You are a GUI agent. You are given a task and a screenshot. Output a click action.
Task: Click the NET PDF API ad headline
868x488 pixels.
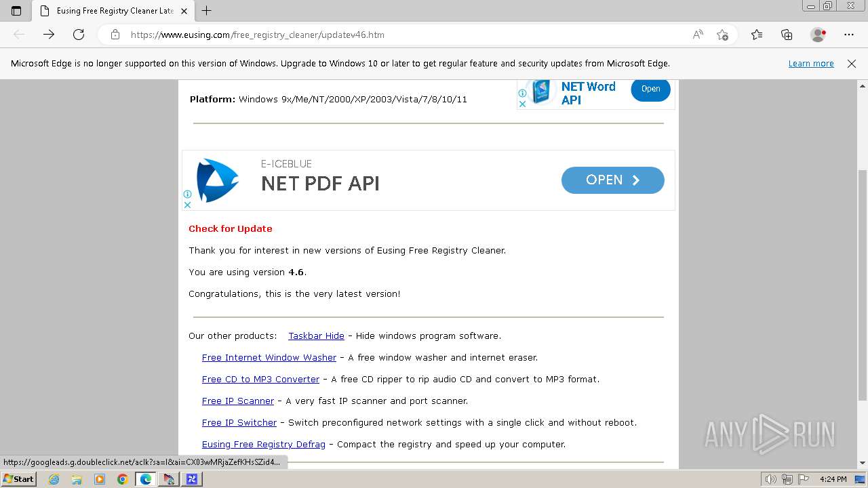(320, 184)
